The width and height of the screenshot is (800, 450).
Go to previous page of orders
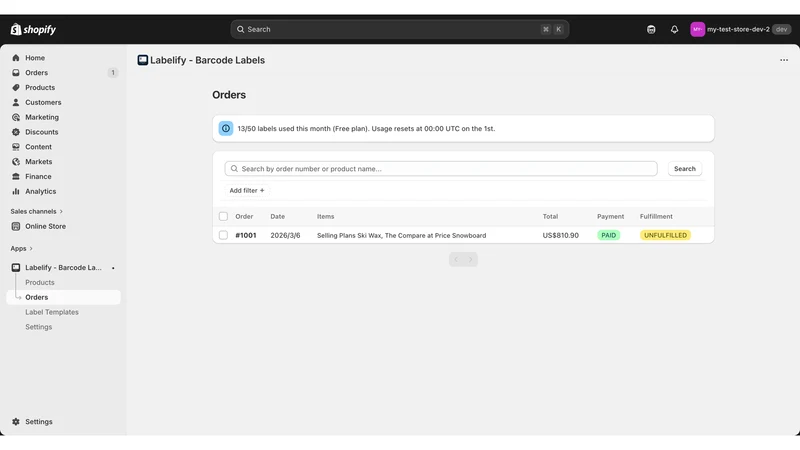point(456,260)
